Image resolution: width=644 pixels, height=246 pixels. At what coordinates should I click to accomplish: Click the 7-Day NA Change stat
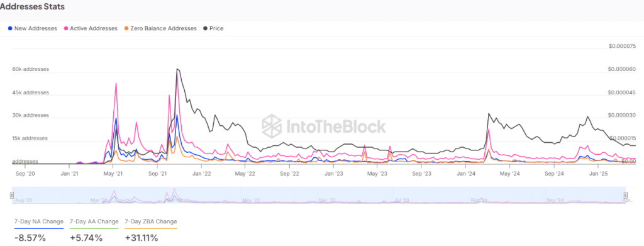click(39, 230)
